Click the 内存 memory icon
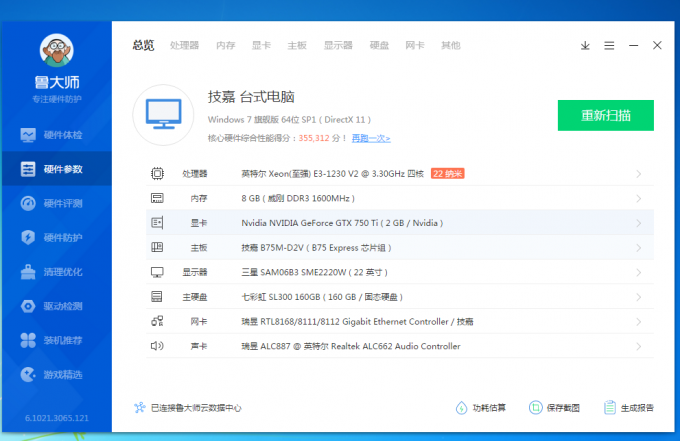This screenshot has width=680, height=441. pos(157,198)
